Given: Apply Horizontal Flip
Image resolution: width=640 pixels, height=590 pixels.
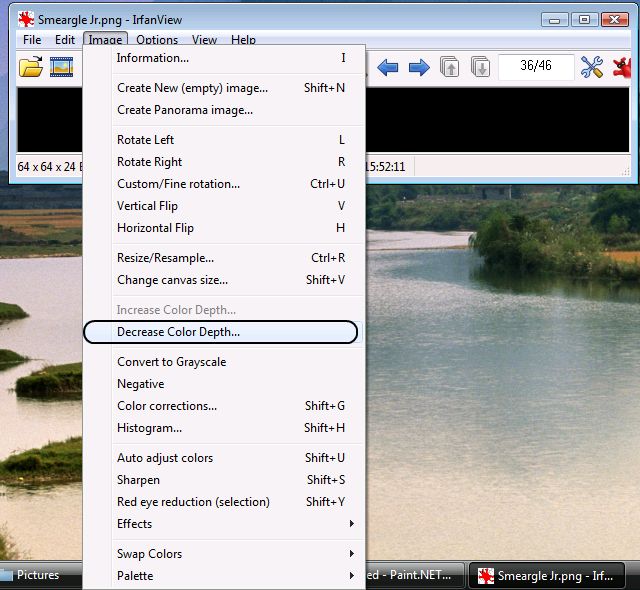Looking at the screenshot, I should (x=223, y=228).
